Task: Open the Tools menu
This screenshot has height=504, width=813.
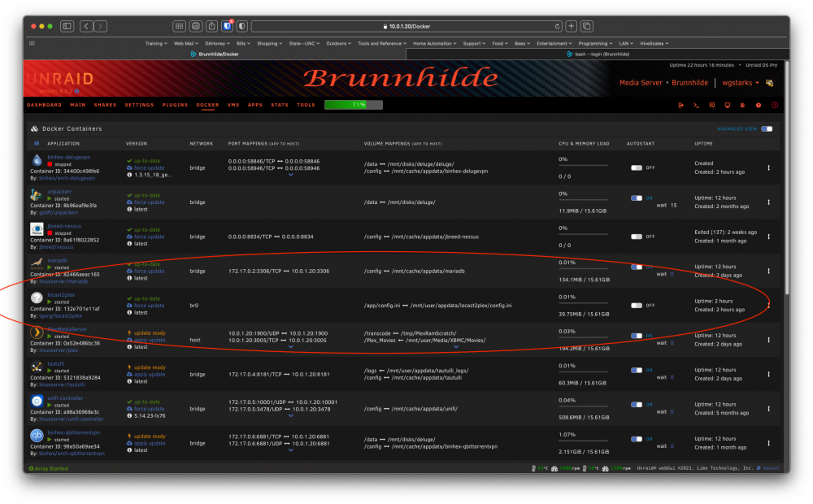Action: point(306,105)
